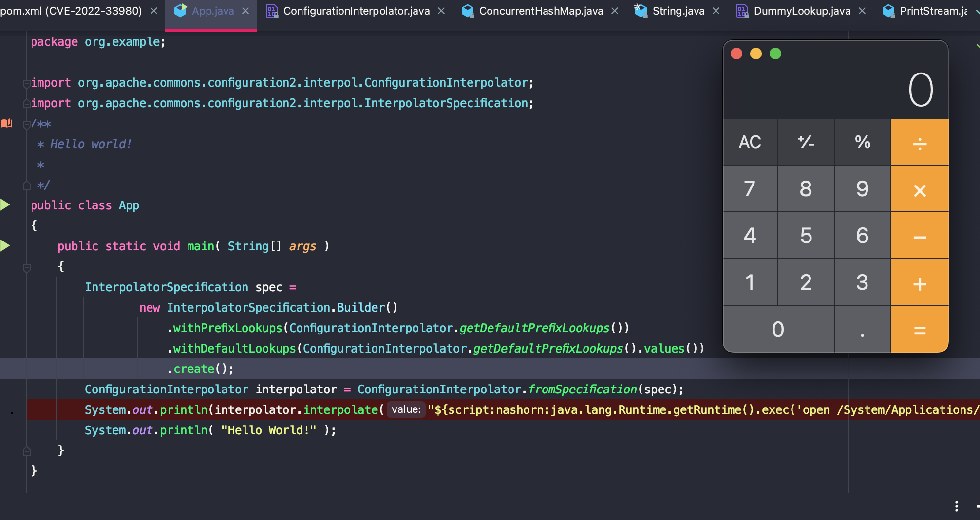This screenshot has height=520, width=980.
Task: Open the ConfigurationInterpolator.java tab
Action: click(x=357, y=11)
